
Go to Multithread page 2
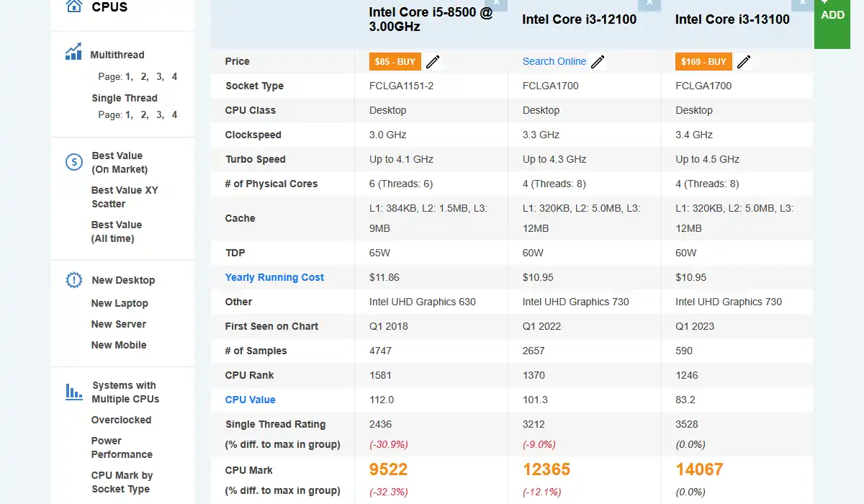(x=144, y=76)
